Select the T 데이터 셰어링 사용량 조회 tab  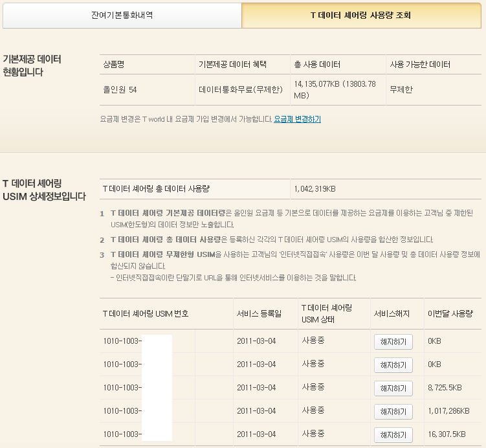coord(361,15)
